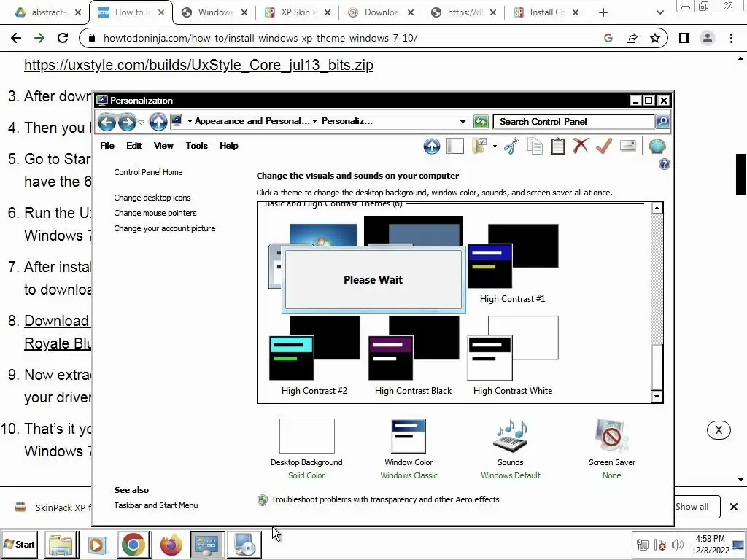Image resolution: width=747 pixels, height=560 pixels.
Task: Click the folder options toolbar icon
Action: pyautogui.click(x=479, y=146)
